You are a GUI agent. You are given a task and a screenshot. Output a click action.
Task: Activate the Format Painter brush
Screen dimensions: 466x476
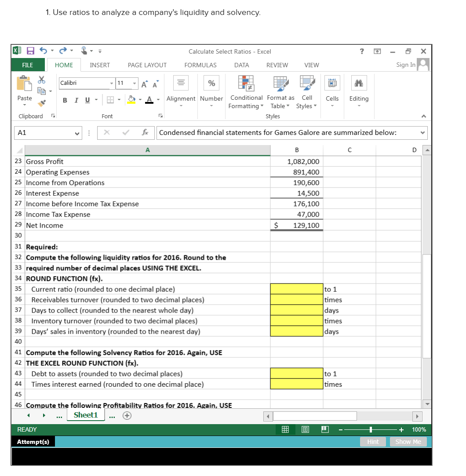[x=42, y=103]
